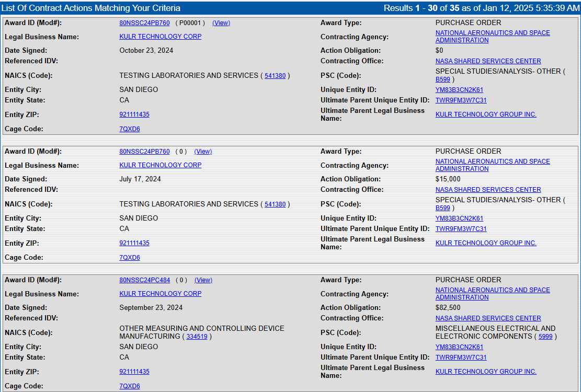The width and height of the screenshot is (581, 392).
Task: Open NASA Shared Services Center in October 23 record
Action: click(488, 61)
